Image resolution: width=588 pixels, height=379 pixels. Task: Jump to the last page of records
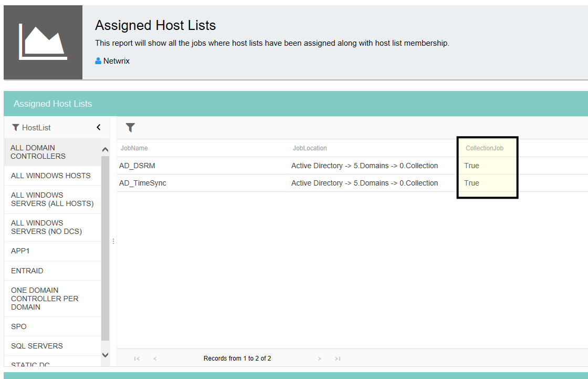pos(338,358)
